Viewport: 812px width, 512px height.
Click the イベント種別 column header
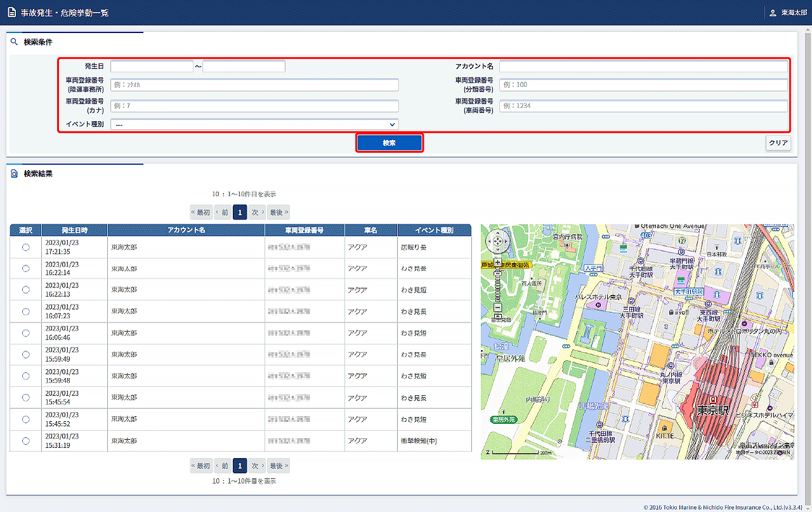[434, 230]
